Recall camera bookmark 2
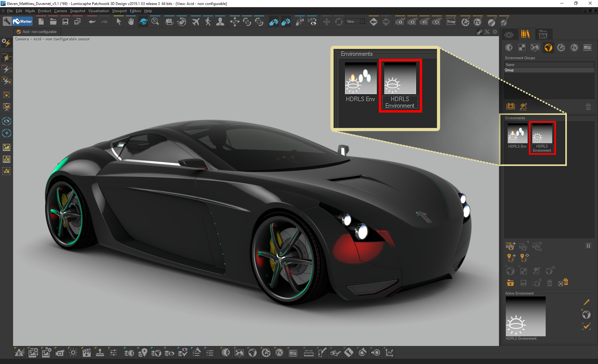Image resolution: width=598 pixels, height=364 pixels. point(412,21)
